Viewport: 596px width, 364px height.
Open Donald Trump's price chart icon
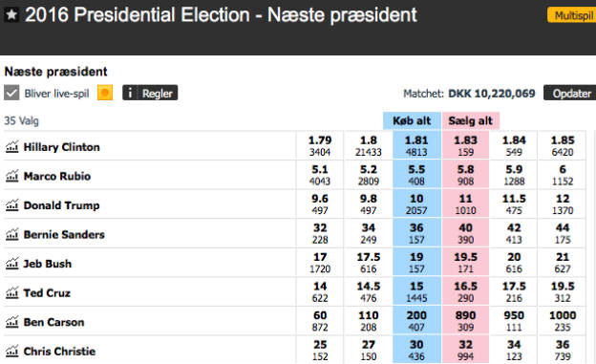pos(11,205)
